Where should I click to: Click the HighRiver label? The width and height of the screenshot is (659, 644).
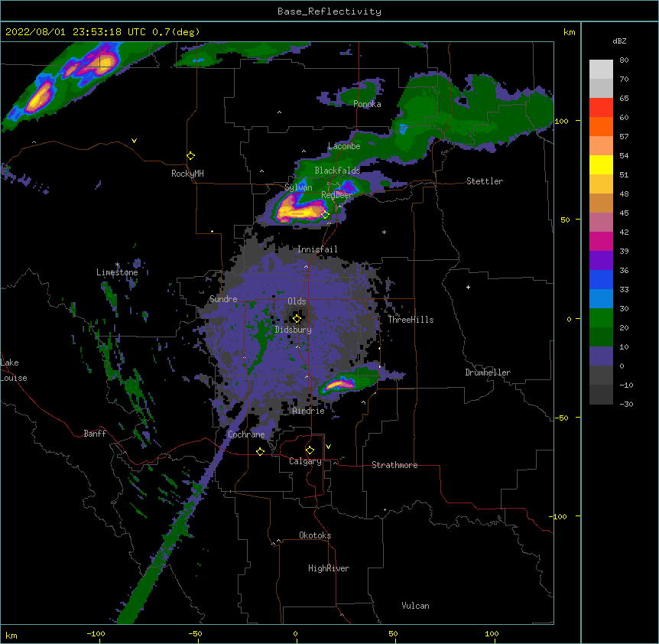click(329, 568)
